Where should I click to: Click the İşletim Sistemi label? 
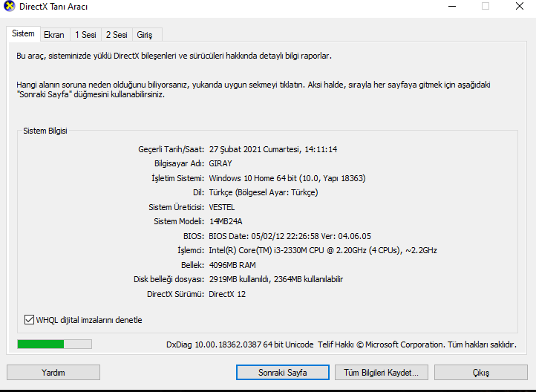(x=177, y=178)
